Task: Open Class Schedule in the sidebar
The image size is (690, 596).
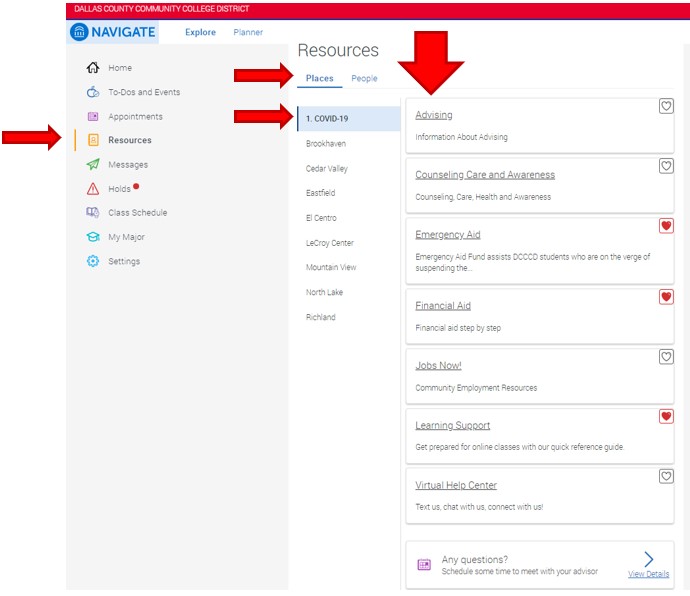Action: point(138,213)
